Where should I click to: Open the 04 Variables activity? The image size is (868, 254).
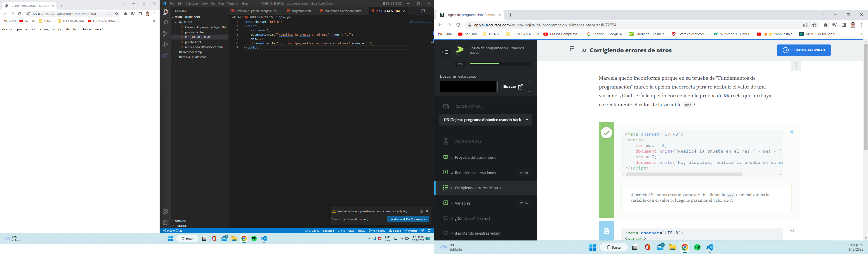[486, 203]
